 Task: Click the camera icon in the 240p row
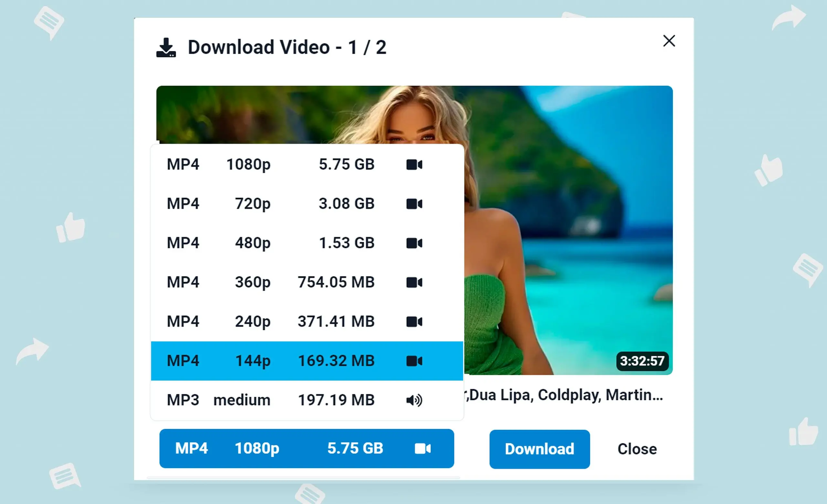(414, 322)
